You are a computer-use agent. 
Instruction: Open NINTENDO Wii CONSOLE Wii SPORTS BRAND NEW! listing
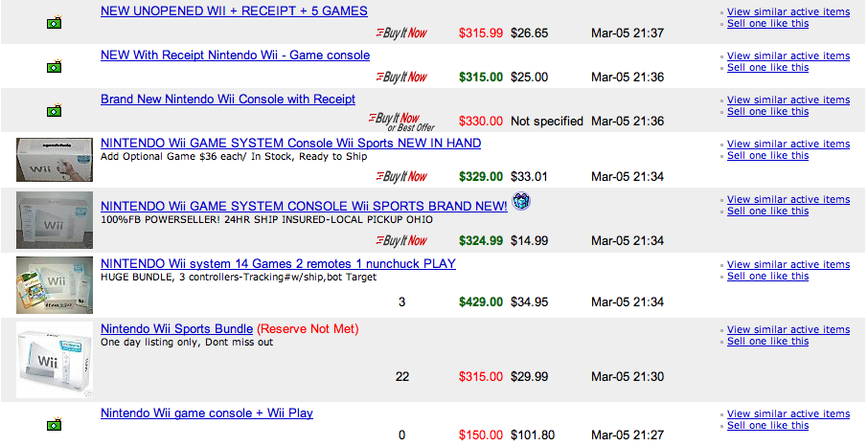[x=304, y=207]
